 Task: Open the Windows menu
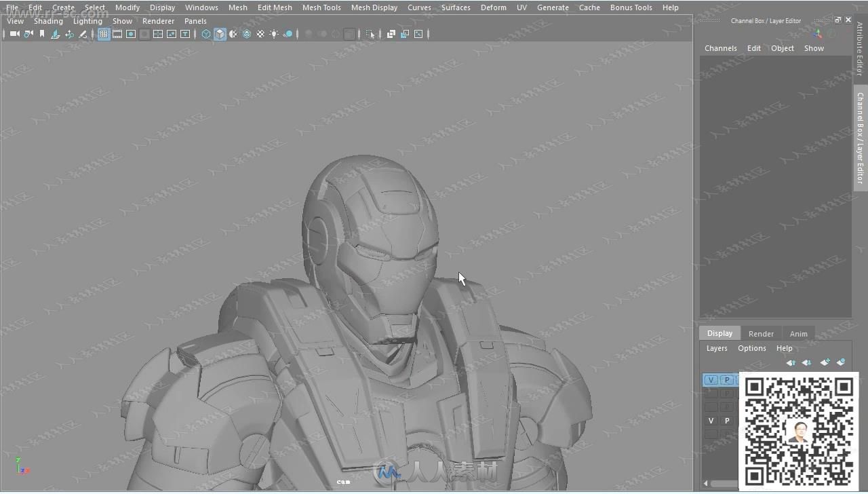coord(201,7)
